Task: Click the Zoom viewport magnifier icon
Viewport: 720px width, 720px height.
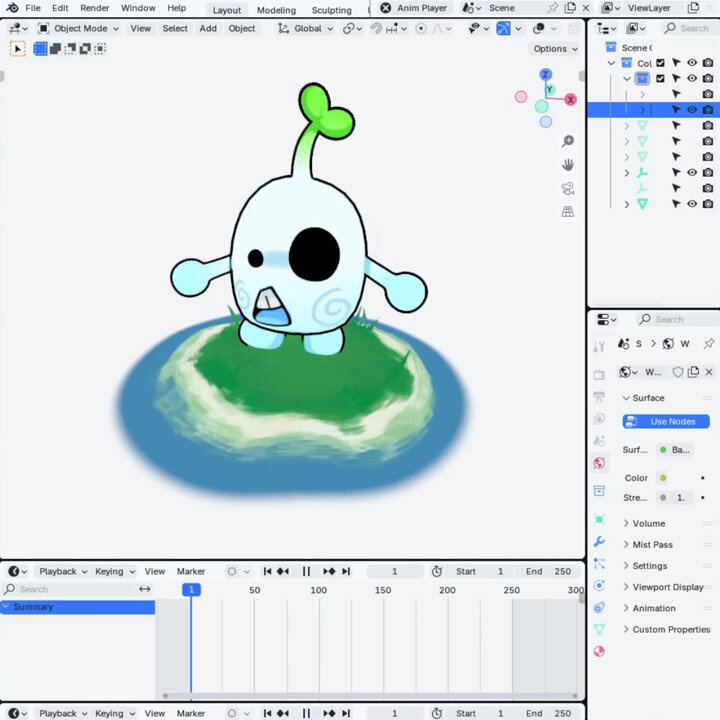Action: (568, 141)
